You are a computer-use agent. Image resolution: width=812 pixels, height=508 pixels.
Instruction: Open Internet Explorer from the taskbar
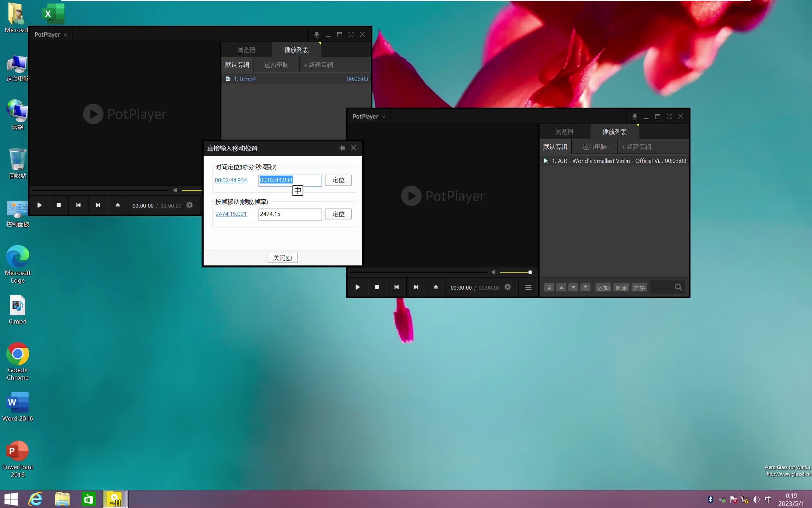pos(36,499)
